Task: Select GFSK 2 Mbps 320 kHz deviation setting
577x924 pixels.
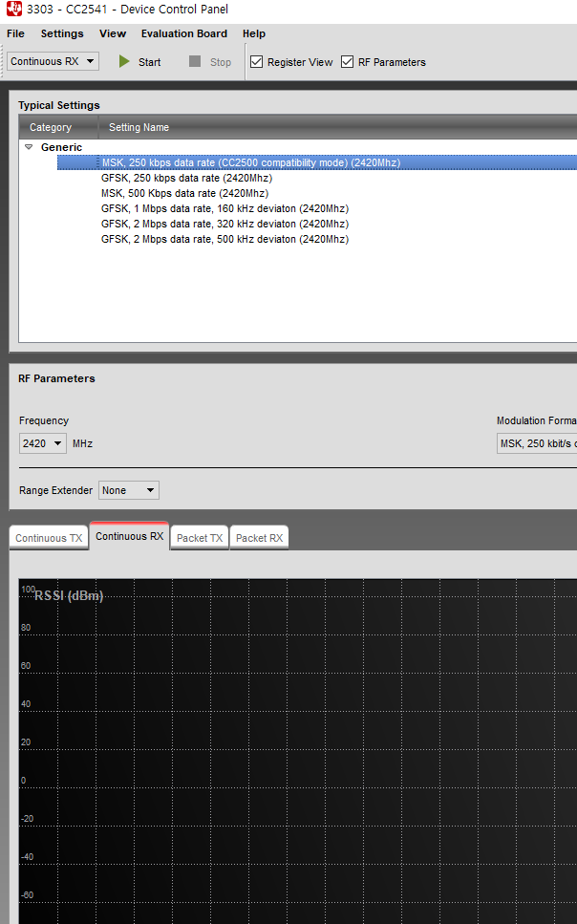Action: (x=224, y=224)
